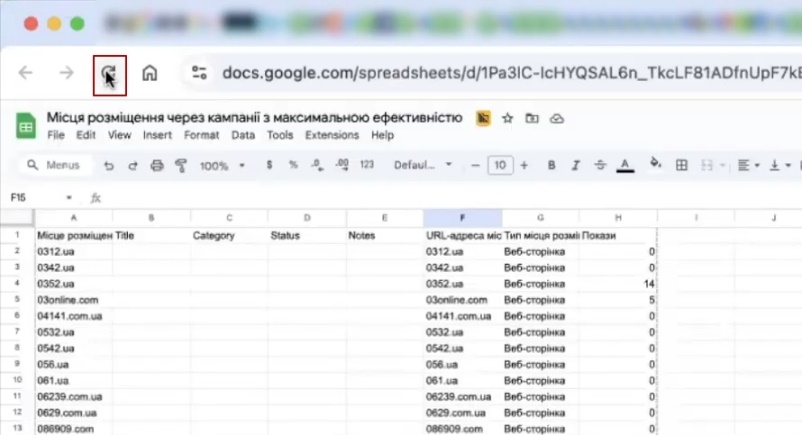Print the spreadsheet using printer icon

(157, 165)
